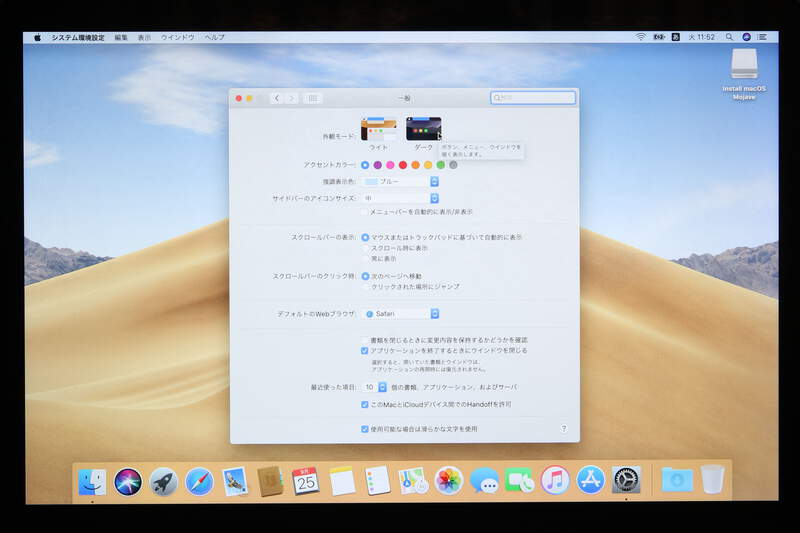Screen dimensions: 800x533
Task: Open サイドバーのアイコンサイズ dropdown
Action: point(400,198)
